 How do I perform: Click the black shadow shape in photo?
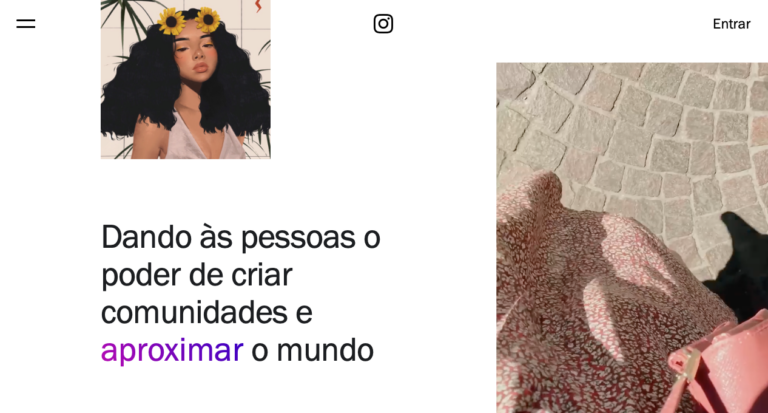744,262
